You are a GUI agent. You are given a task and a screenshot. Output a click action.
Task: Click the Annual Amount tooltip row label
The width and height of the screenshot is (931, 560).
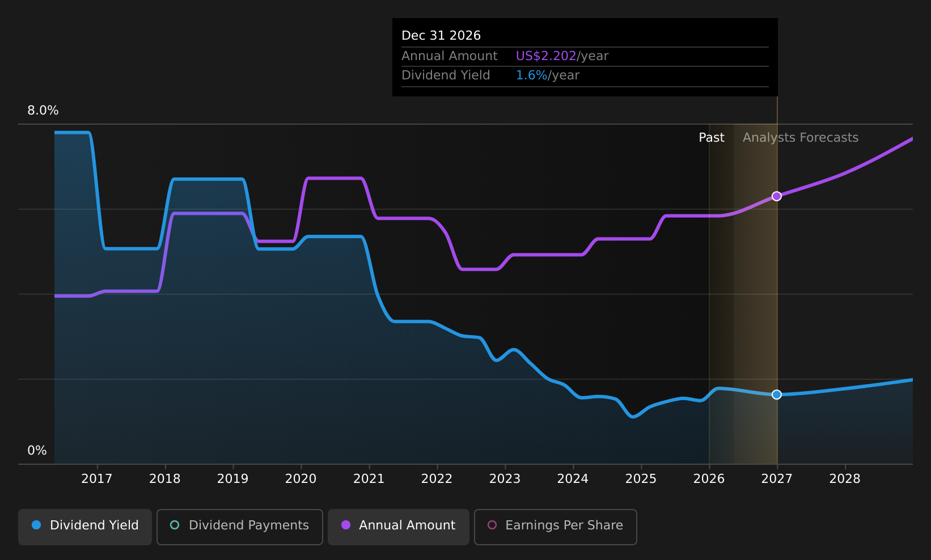pos(450,56)
